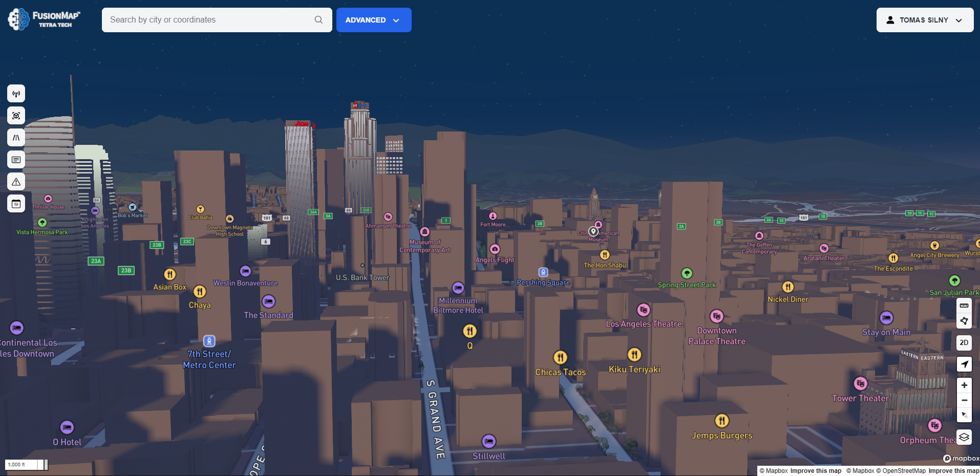The image size is (980, 476).
Task: Select the Millennium Biltmore Hotel marker
Action: (x=458, y=288)
